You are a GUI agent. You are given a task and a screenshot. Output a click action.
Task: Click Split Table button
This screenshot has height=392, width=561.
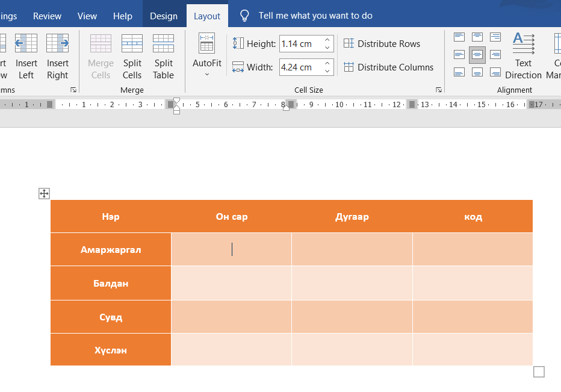click(164, 57)
